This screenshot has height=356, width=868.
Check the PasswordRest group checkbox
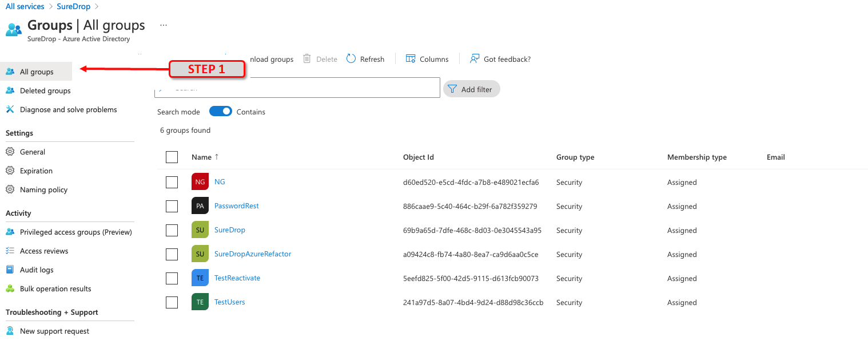coord(172,206)
